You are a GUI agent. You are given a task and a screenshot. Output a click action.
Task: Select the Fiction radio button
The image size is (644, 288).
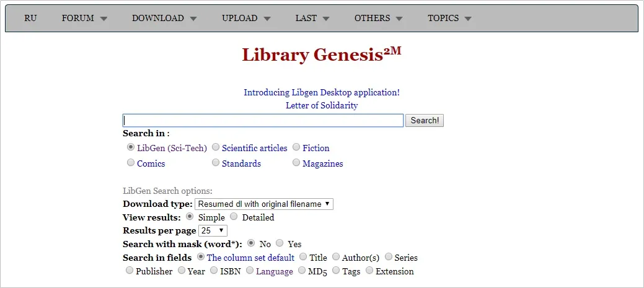coord(296,147)
